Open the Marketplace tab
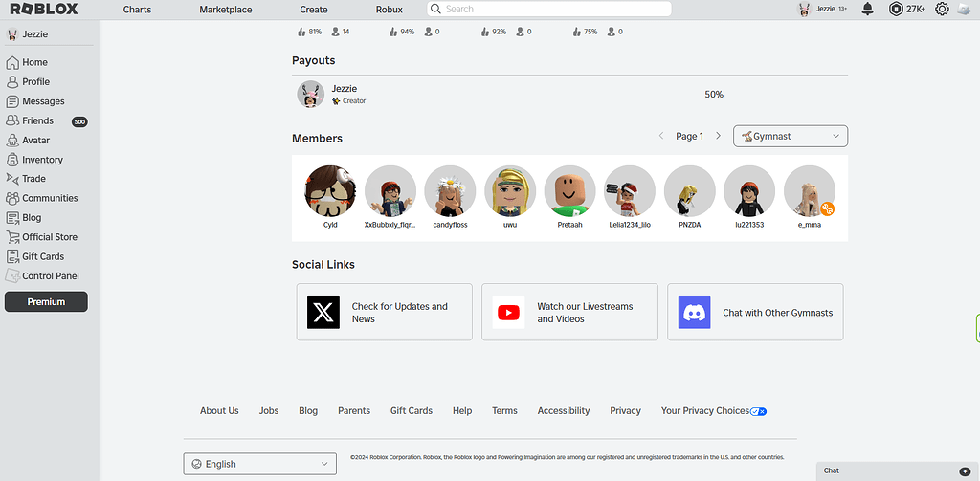The width and height of the screenshot is (980, 481). click(x=226, y=10)
